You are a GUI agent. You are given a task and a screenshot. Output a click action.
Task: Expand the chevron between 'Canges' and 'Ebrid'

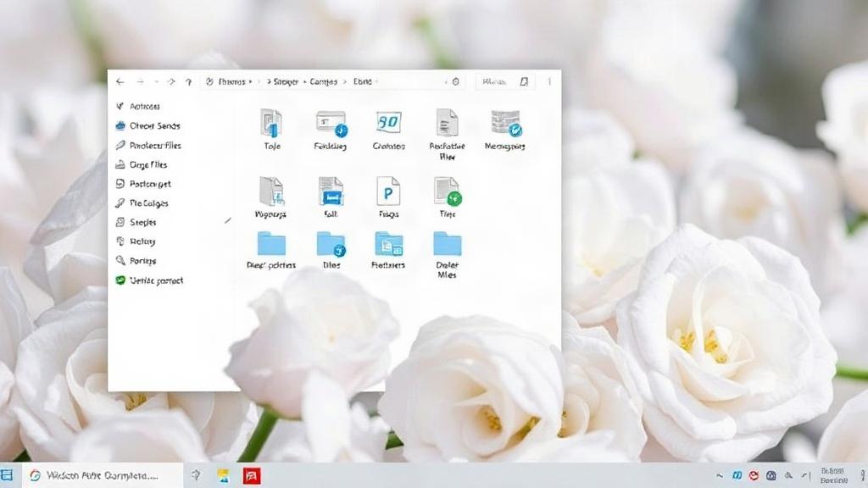pyautogui.click(x=345, y=82)
